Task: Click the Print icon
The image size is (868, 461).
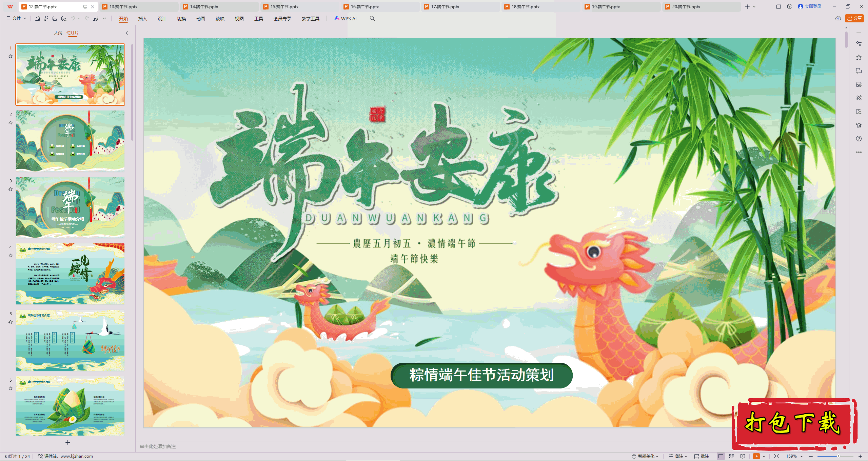Action: (55, 19)
